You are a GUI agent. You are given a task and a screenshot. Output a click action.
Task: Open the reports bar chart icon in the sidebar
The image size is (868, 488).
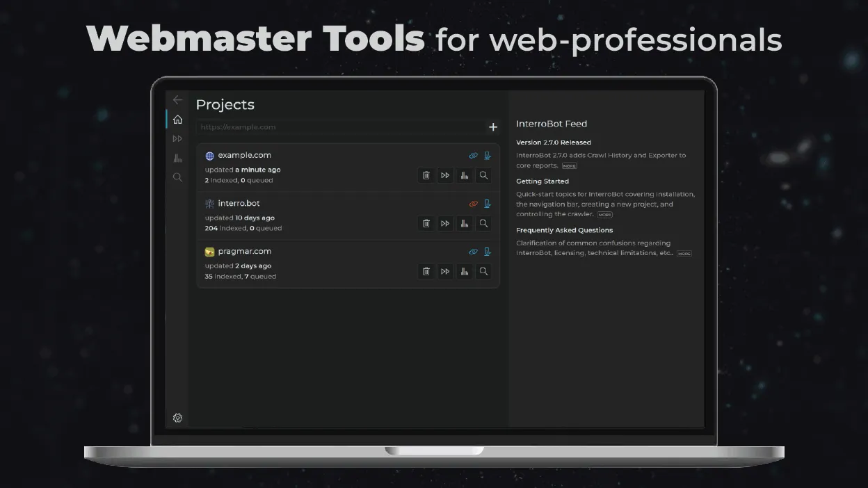click(177, 158)
